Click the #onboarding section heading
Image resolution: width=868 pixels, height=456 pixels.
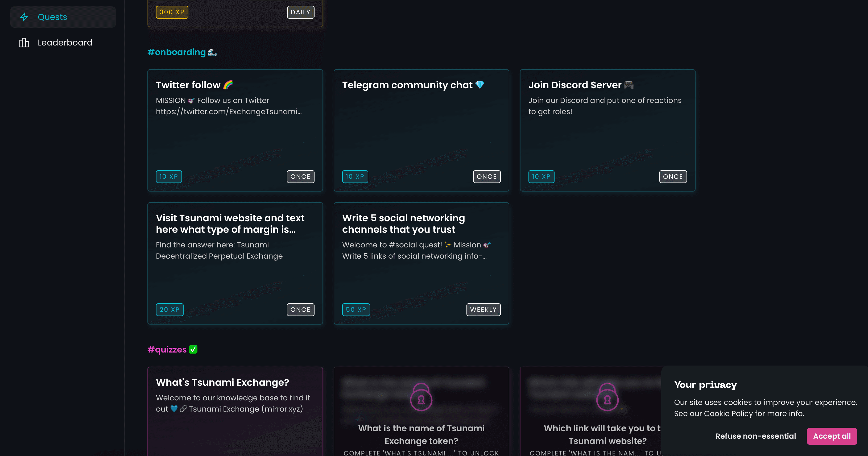point(177,52)
